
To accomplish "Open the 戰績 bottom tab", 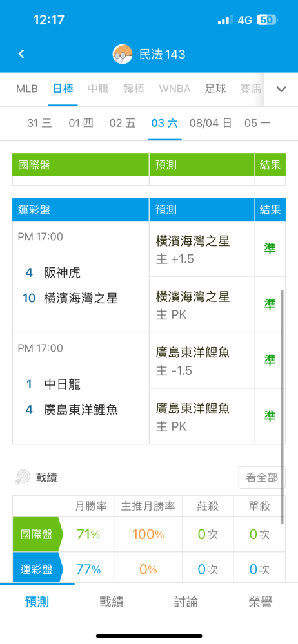I will pyautogui.click(x=112, y=602).
